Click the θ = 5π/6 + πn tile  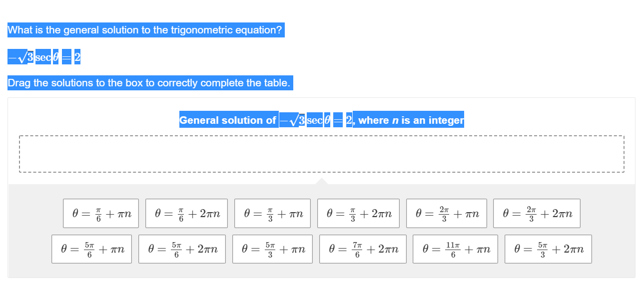coord(92,249)
